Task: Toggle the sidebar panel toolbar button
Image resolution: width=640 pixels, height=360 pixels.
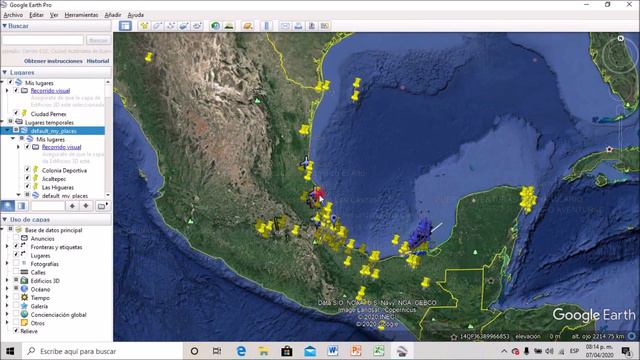Action: (125, 26)
